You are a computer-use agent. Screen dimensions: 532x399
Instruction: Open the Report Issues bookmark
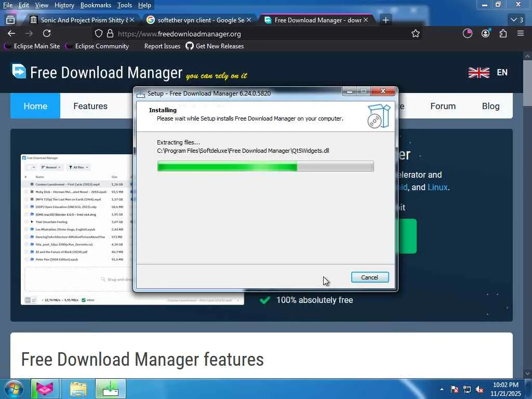tap(162, 46)
